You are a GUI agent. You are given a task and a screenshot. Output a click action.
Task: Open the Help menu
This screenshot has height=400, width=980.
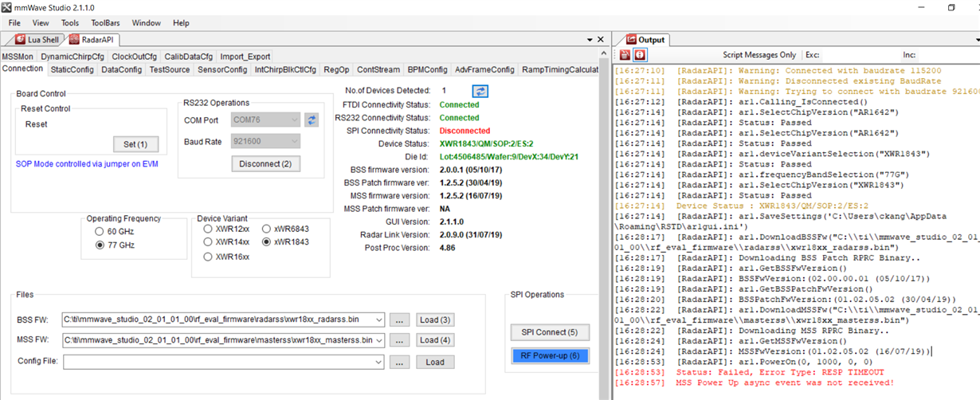click(x=181, y=23)
